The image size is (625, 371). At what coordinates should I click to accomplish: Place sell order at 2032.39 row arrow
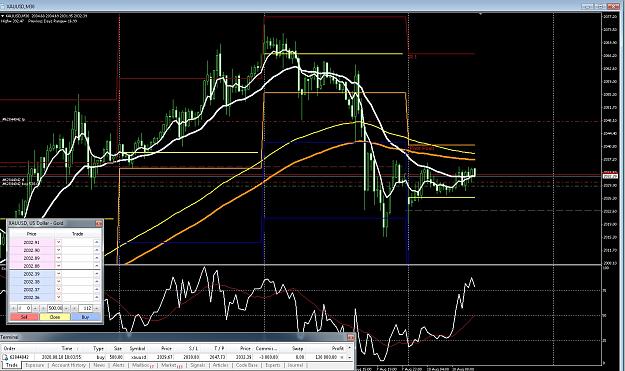pos(58,274)
